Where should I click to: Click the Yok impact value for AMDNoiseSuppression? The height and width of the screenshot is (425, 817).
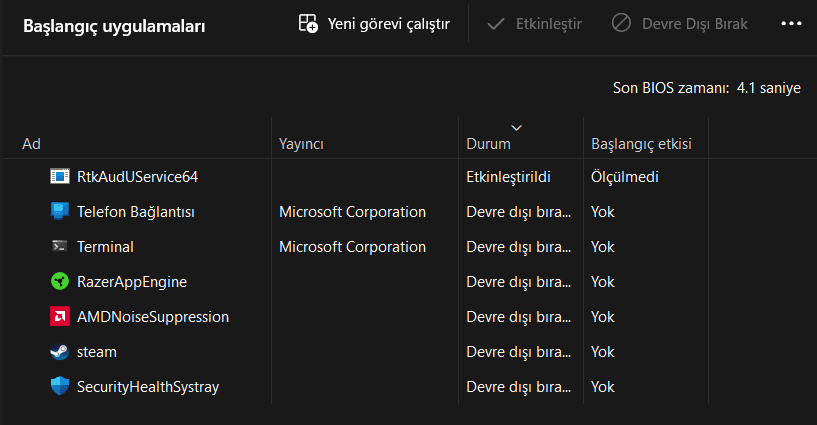click(602, 317)
